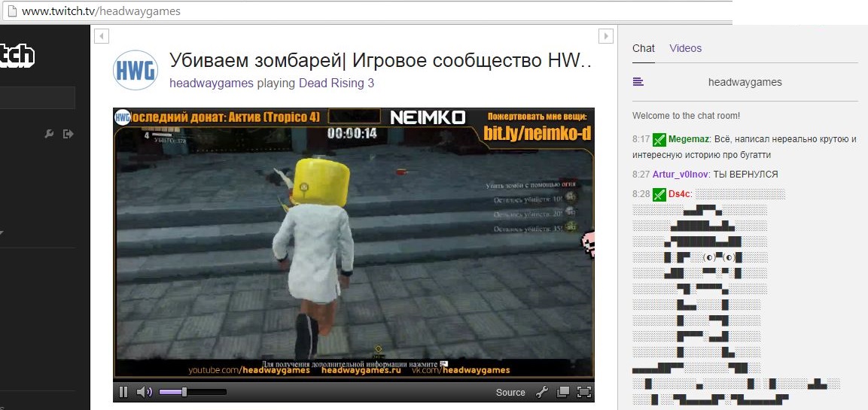Image resolution: width=868 pixels, height=410 pixels.
Task: Click the browser address bar URL
Action: click(101, 11)
